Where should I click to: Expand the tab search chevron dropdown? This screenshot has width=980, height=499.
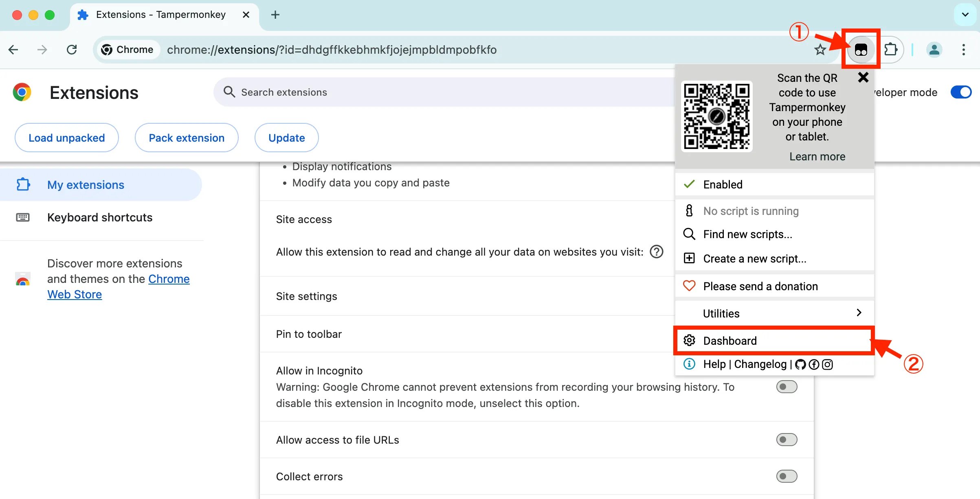coord(965,15)
